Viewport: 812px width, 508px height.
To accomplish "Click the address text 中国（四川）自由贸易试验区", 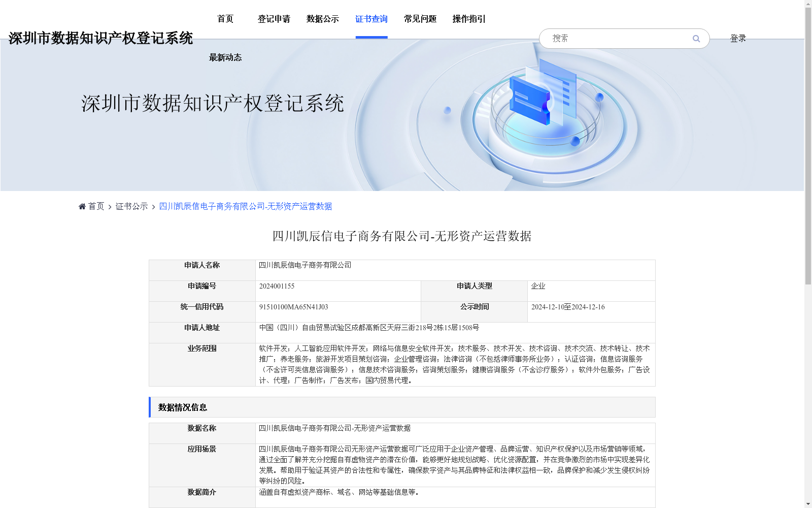I will point(306,328).
